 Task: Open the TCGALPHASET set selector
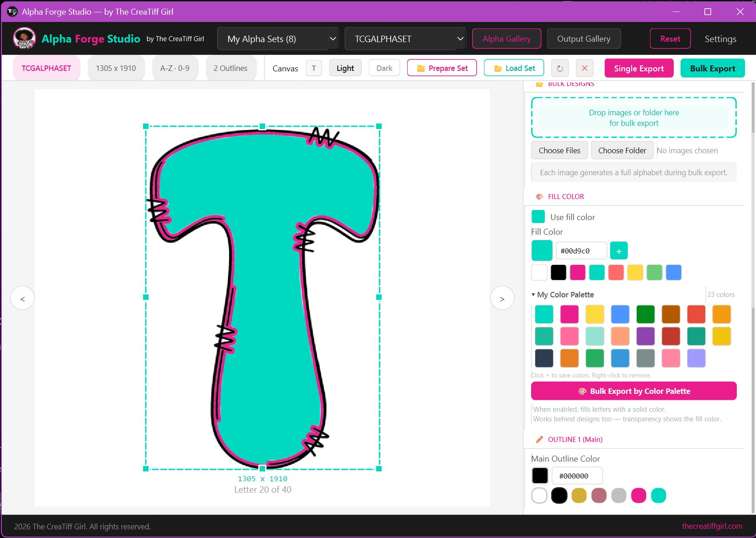point(405,38)
